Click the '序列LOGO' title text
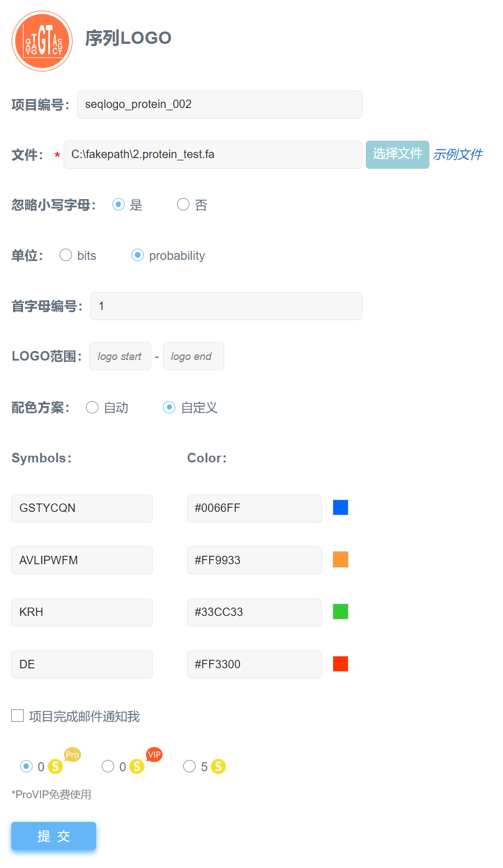 point(128,38)
